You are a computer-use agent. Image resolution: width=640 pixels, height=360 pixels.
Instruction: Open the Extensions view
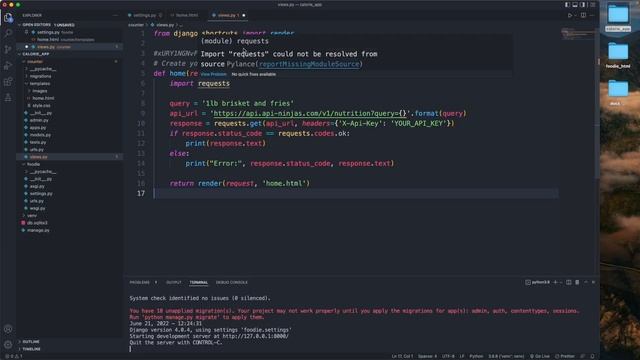[8, 82]
